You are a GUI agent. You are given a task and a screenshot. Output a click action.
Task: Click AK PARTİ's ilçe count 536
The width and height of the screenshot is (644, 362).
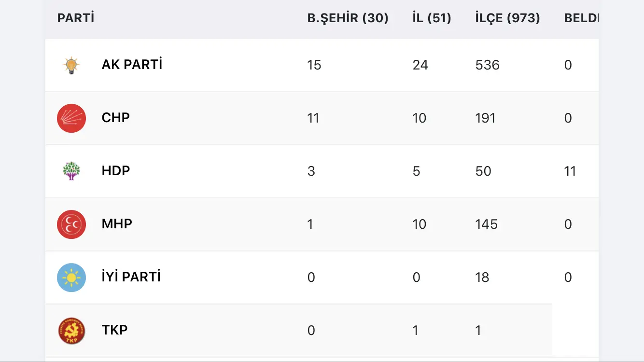coord(488,65)
